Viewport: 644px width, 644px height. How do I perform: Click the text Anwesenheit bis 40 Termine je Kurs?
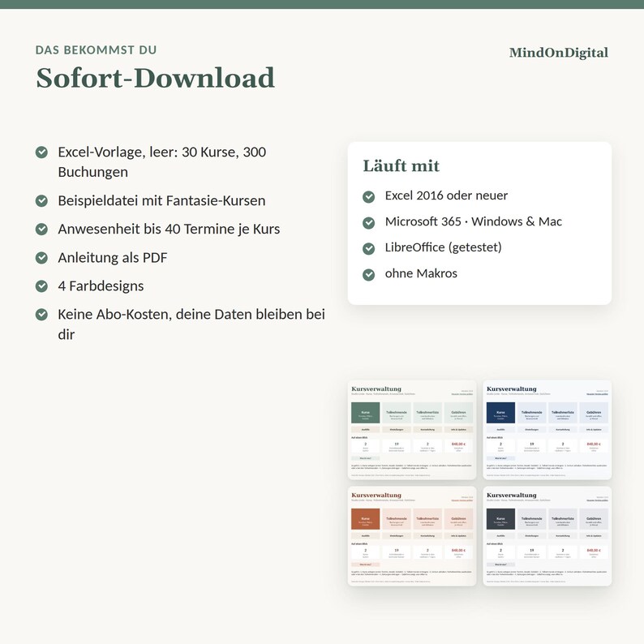pos(169,230)
